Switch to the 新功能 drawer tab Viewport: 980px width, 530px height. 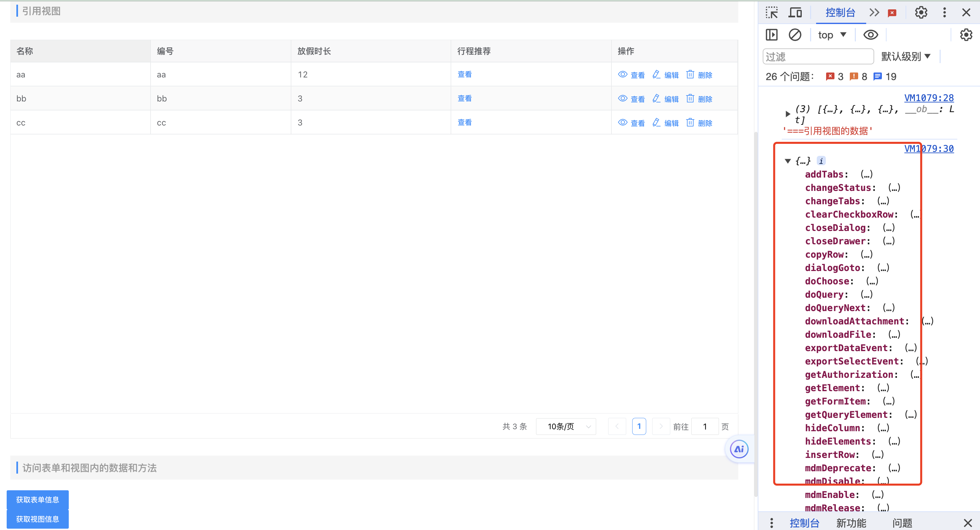[x=851, y=523]
